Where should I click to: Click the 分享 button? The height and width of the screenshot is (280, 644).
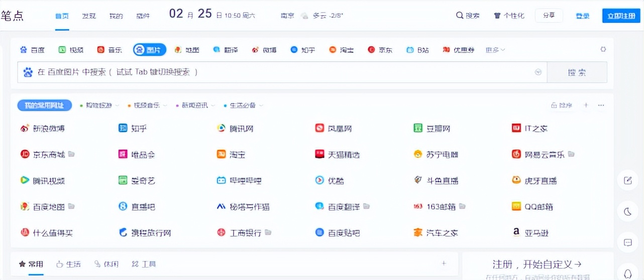pyautogui.click(x=549, y=16)
